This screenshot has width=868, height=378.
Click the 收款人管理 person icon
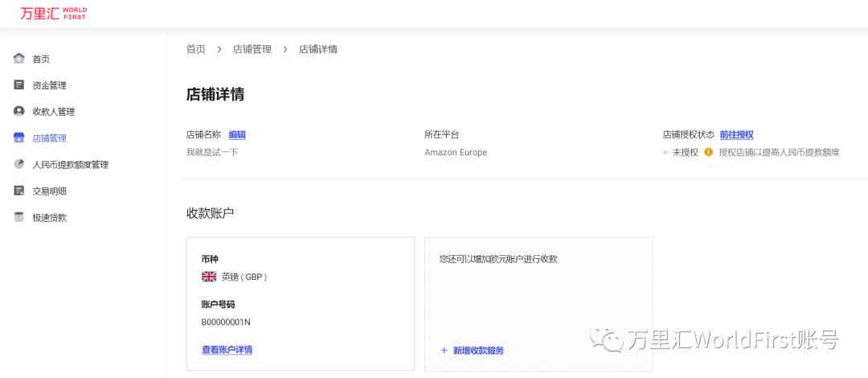[x=18, y=112]
